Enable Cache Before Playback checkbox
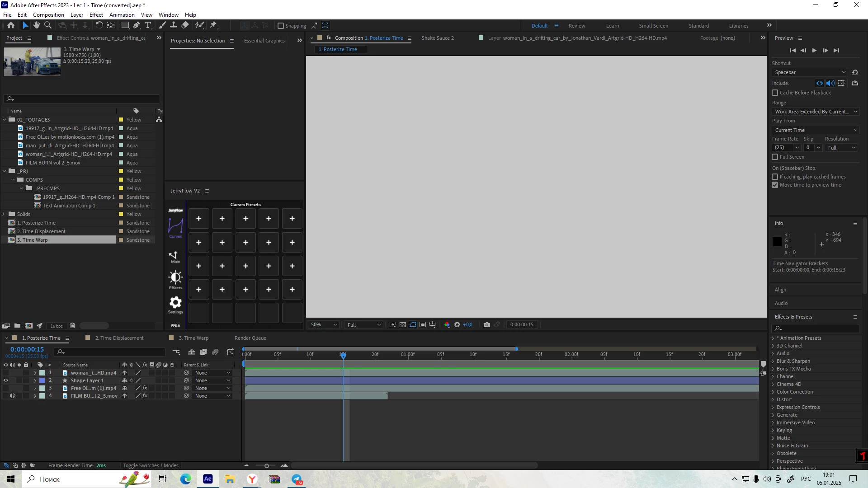Image resolution: width=868 pixels, height=488 pixels. point(775,93)
